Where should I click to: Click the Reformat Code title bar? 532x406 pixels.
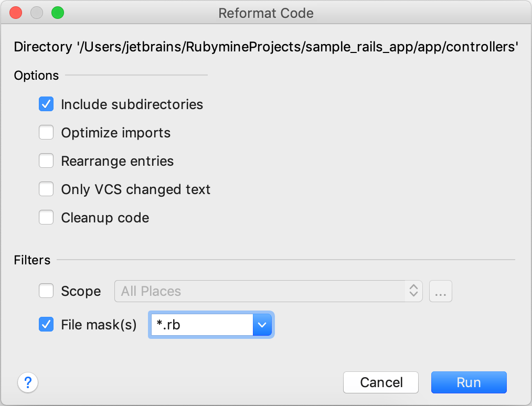point(266,13)
